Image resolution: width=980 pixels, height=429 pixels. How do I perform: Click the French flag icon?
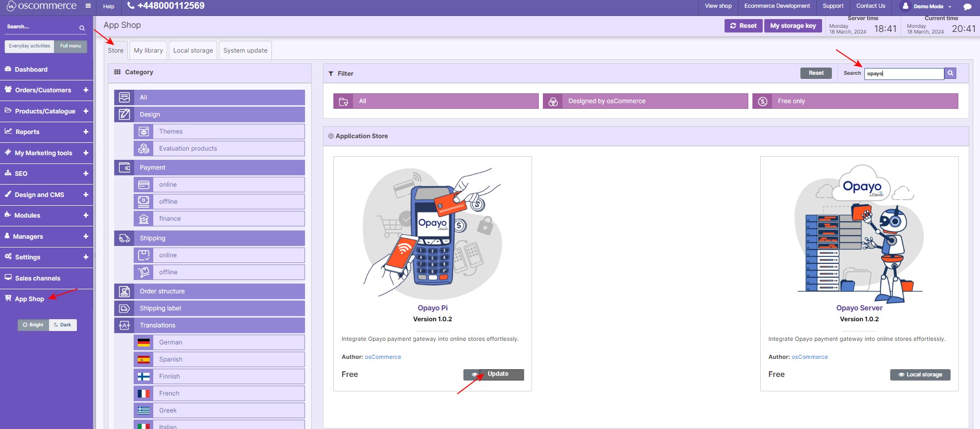(144, 393)
